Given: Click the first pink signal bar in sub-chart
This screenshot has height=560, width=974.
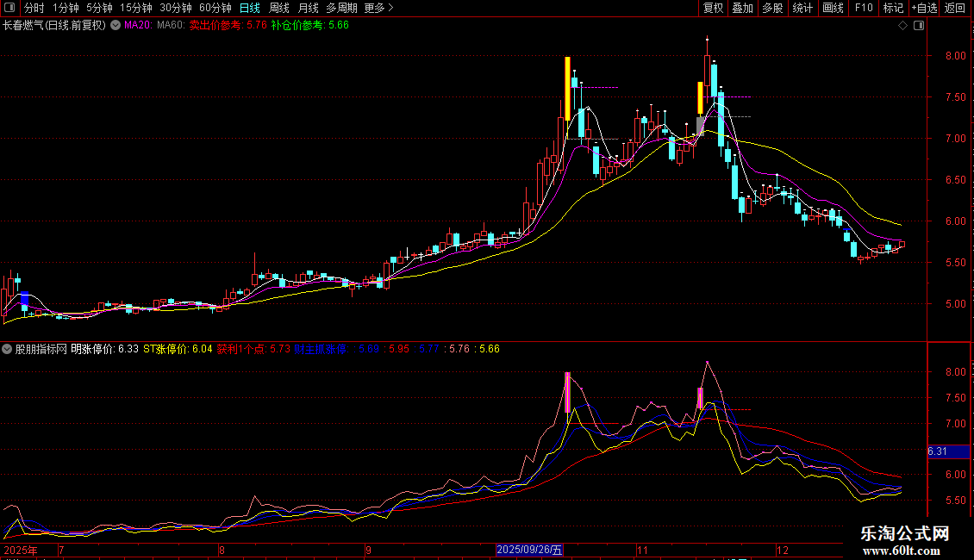Looking at the screenshot, I should [x=567, y=392].
